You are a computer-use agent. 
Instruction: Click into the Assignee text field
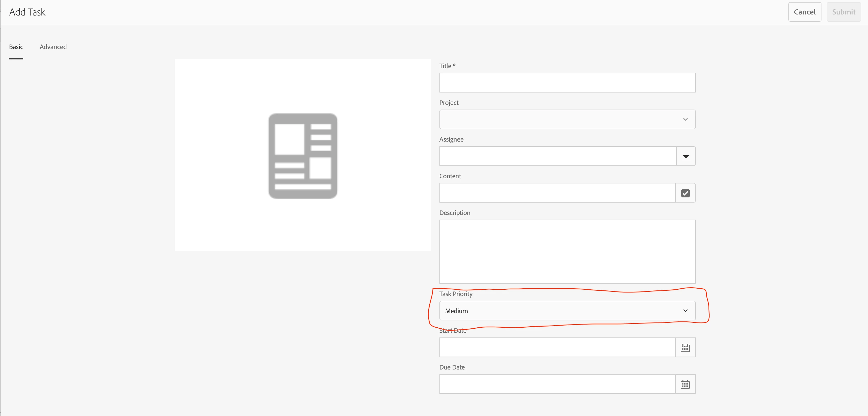click(x=557, y=156)
